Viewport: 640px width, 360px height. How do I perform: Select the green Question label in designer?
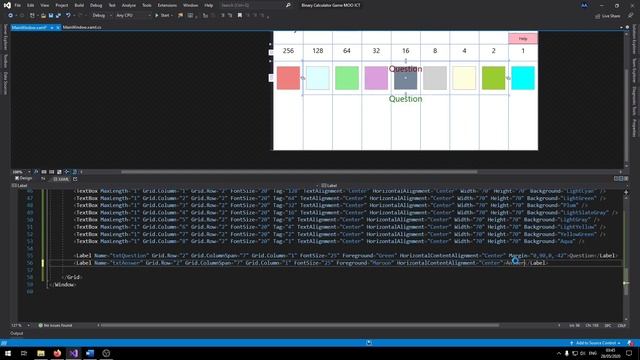[x=405, y=99]
